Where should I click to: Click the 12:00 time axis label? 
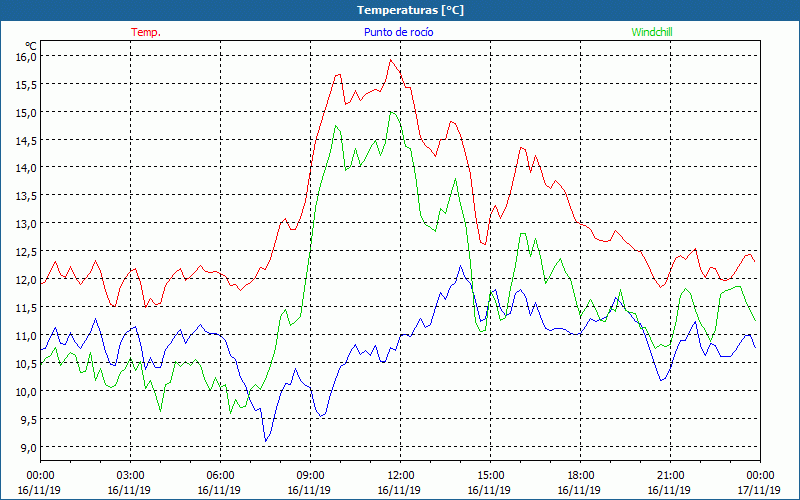(401, 476)
